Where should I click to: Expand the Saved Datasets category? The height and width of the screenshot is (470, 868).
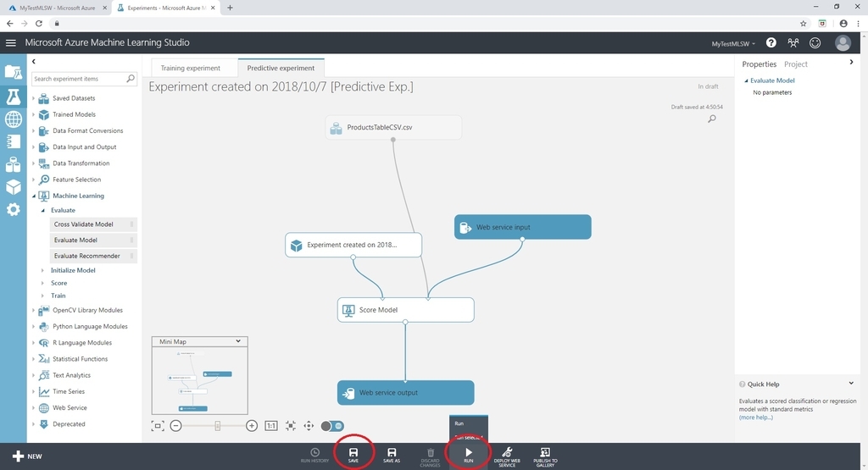(x=33, y=98)
